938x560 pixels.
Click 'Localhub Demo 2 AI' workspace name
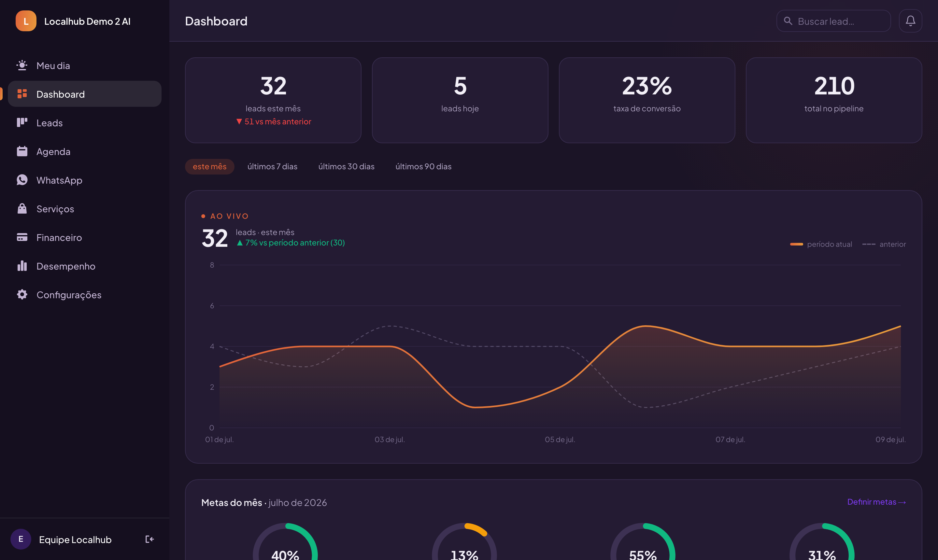[87, 21]
